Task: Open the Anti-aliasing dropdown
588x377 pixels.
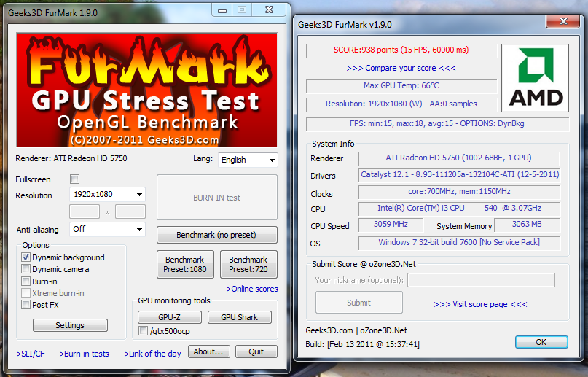Action: click(x=107, y=229)
